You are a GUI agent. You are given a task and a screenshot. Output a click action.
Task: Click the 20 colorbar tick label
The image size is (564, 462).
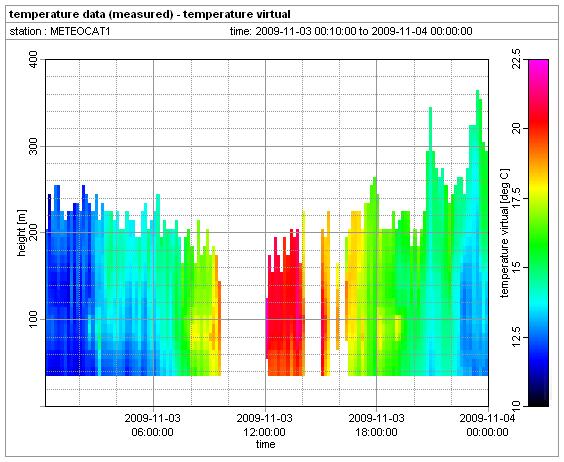516,128
